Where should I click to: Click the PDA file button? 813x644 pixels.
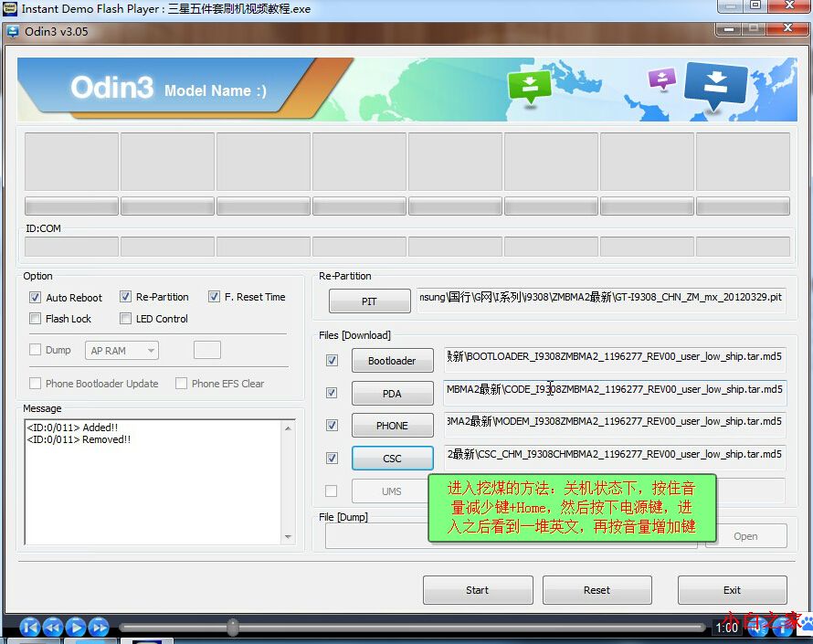[x=392, y=394]
